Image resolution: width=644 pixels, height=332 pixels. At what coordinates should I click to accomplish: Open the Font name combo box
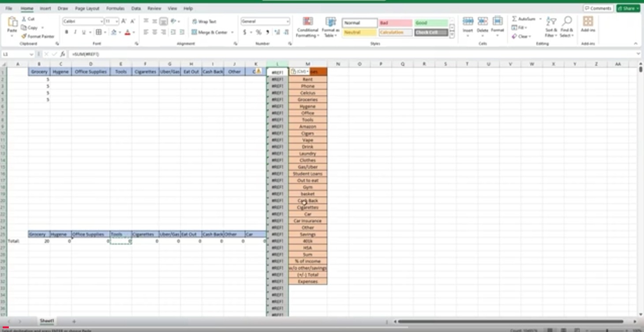click(x=82, y=21)
